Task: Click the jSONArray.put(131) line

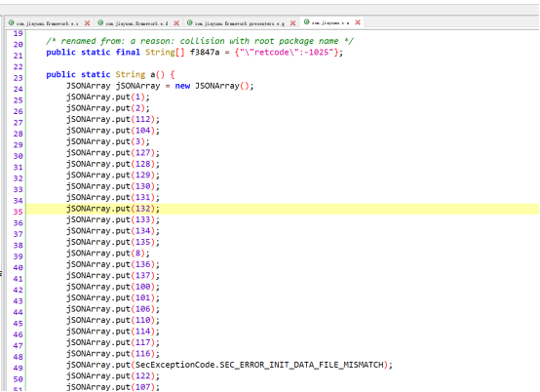Action: pos(113,197)
